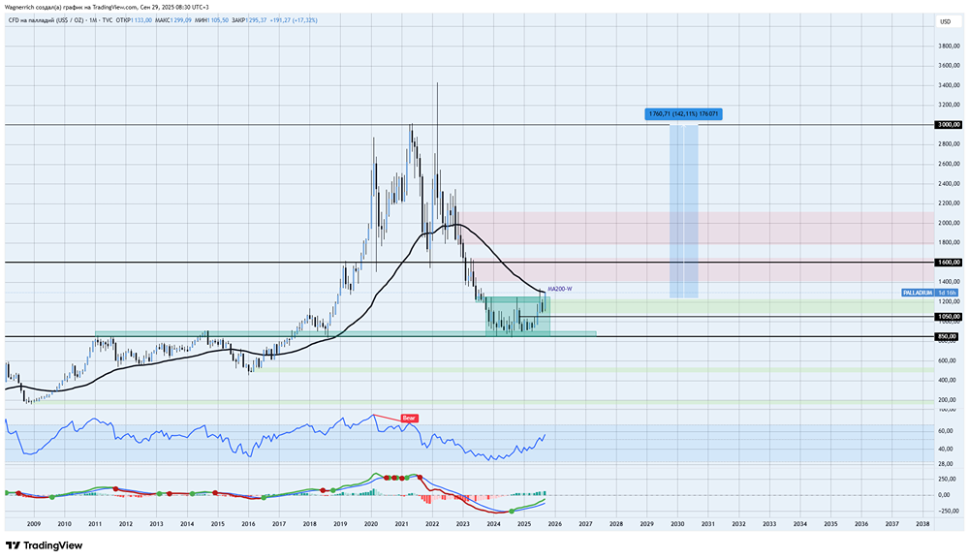Click the 2025 label on the time axis
The image size is (969, 560).
[x=524, y=524]
